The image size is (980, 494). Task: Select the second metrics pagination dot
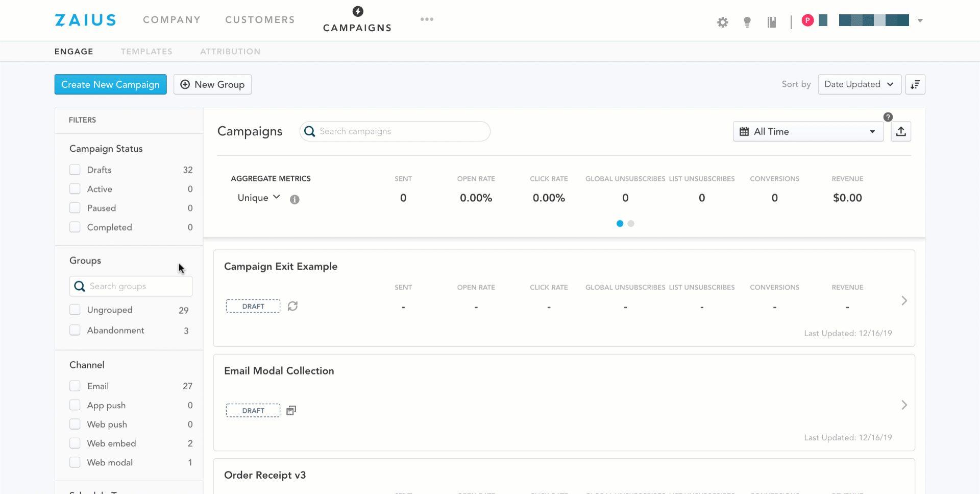click(631, 223)
